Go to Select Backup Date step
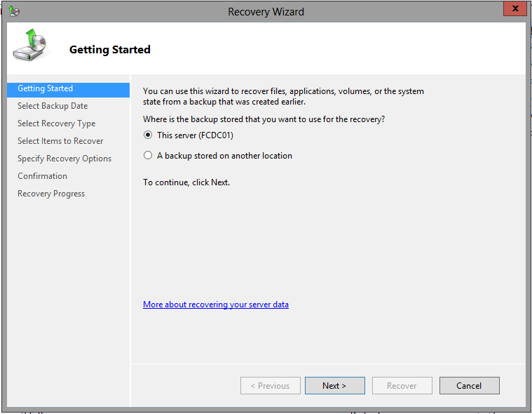Image resolution: width=532 pixels, height=414 pixels. click(x=53, y=106)
